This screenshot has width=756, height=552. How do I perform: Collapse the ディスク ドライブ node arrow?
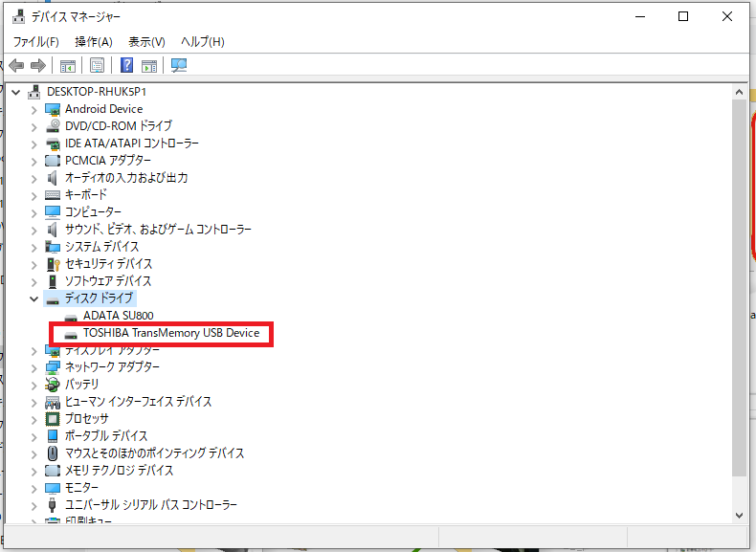(33, 298)
